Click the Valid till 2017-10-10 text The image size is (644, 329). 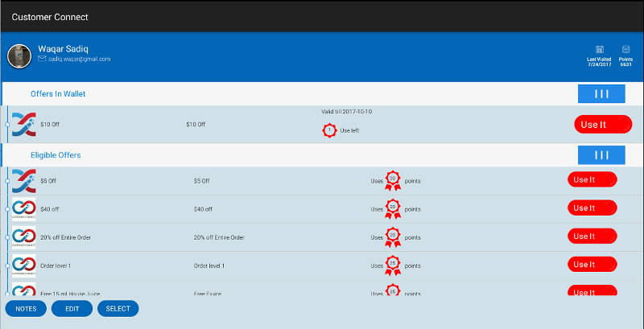347,112
